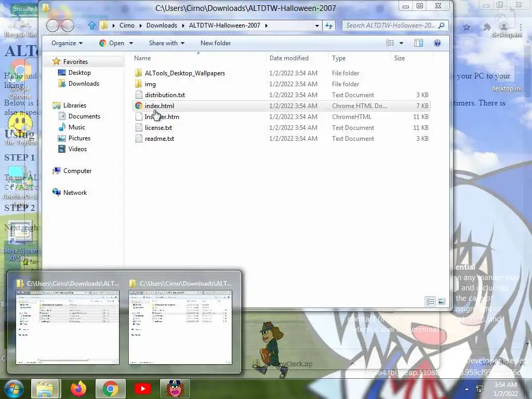532x399 pixels.
Task: Click the cartoon face taskbar icon
Action: (x=175, y=389)
